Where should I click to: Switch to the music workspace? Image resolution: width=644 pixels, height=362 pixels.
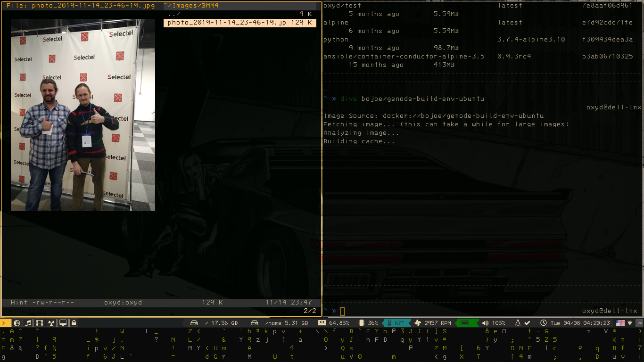click(28, 323)
